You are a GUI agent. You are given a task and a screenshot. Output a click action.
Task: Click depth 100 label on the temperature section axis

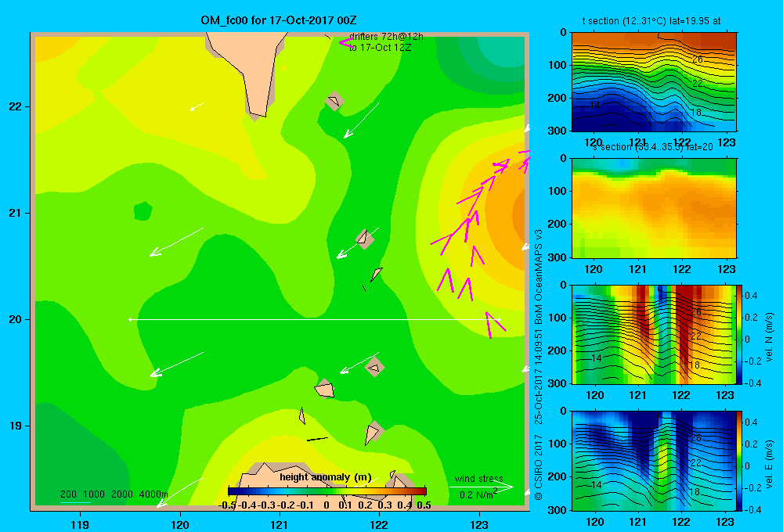pos(557,65)
